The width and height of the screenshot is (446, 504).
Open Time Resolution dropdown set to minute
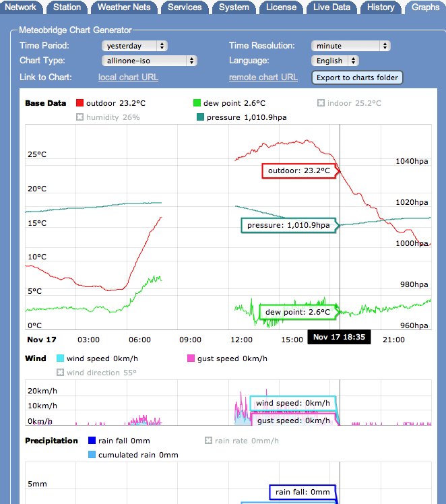[x=351, y=46]
